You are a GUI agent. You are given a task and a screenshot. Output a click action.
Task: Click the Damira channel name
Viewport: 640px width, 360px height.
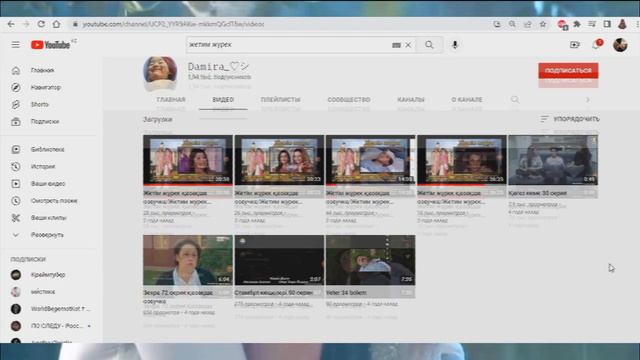(218, 66)
